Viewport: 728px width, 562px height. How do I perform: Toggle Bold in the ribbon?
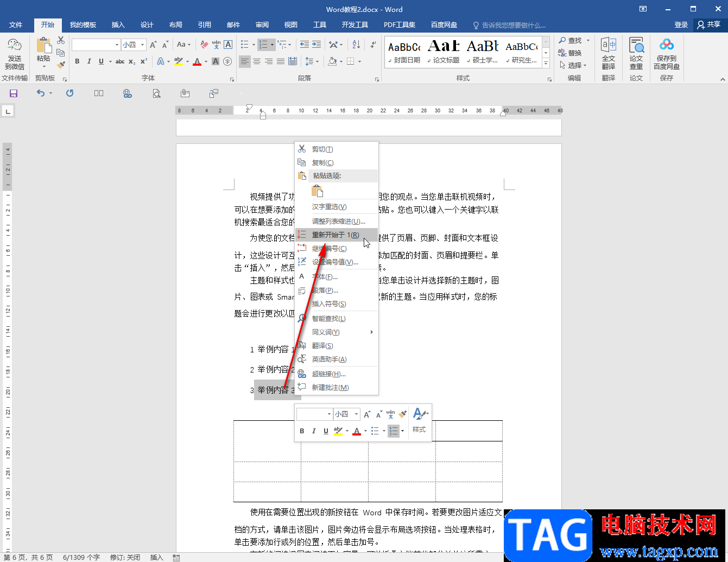coord(77,61)
